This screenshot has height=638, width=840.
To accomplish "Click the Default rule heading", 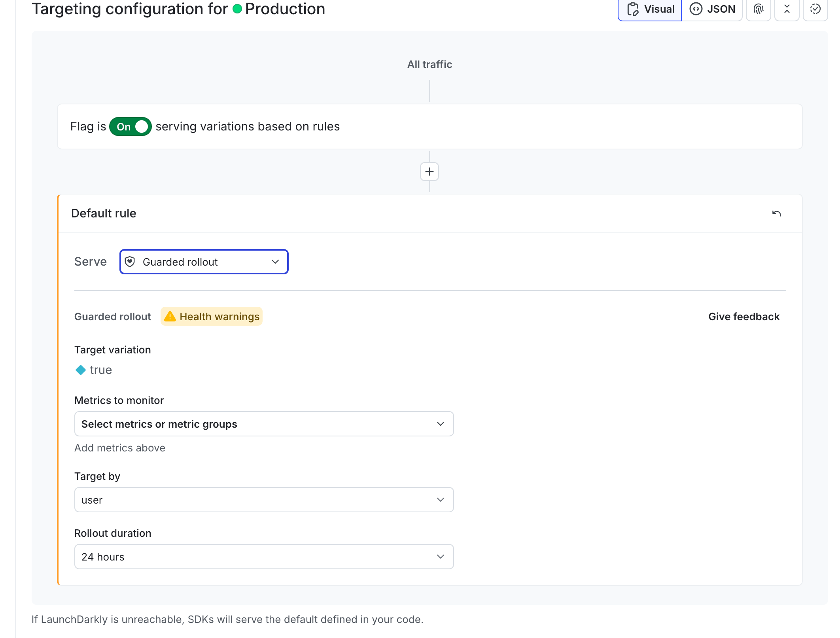I will (104, 213).
